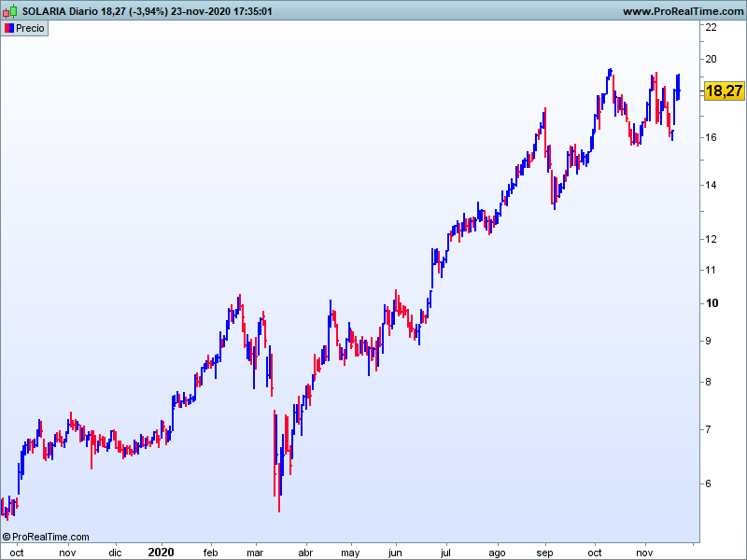Click the 'may' label on time axis
Screen dimensions: 747x560
point(350,553)
